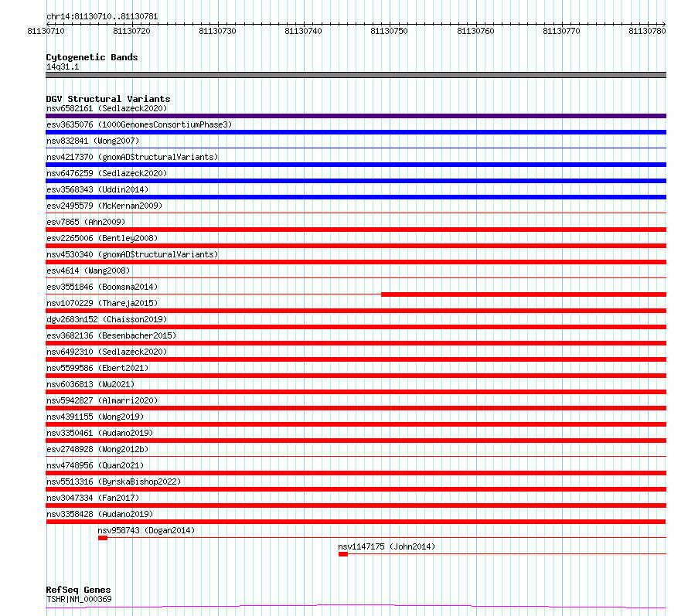Open variant nsv3350461 (Audano2019)
This screenshot has width=688, height=616.
pyautogui.click(x=100, y=433)
